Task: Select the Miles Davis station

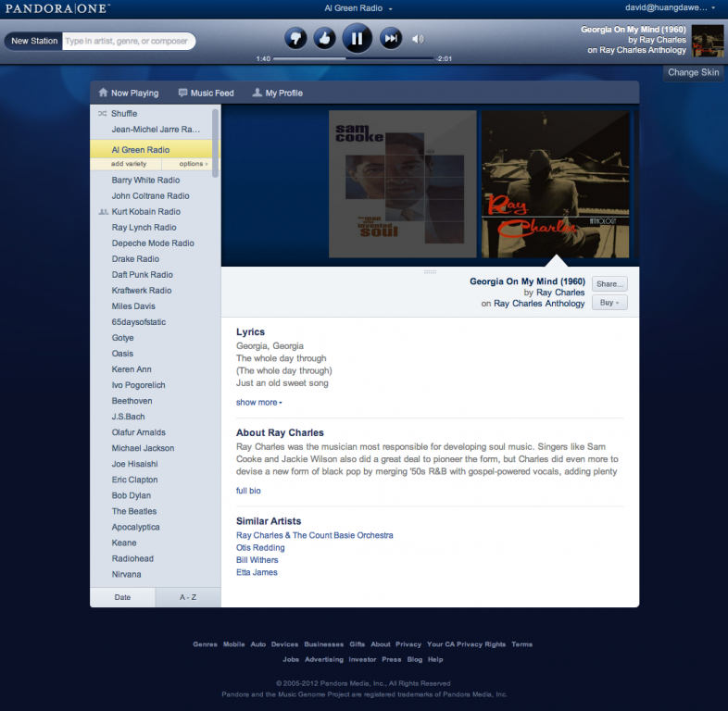Action: coord(133,306)
